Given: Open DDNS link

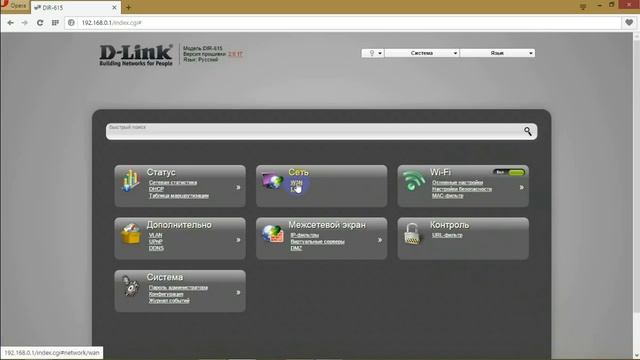Looking at the screenshot, I should tap(156, 248).
